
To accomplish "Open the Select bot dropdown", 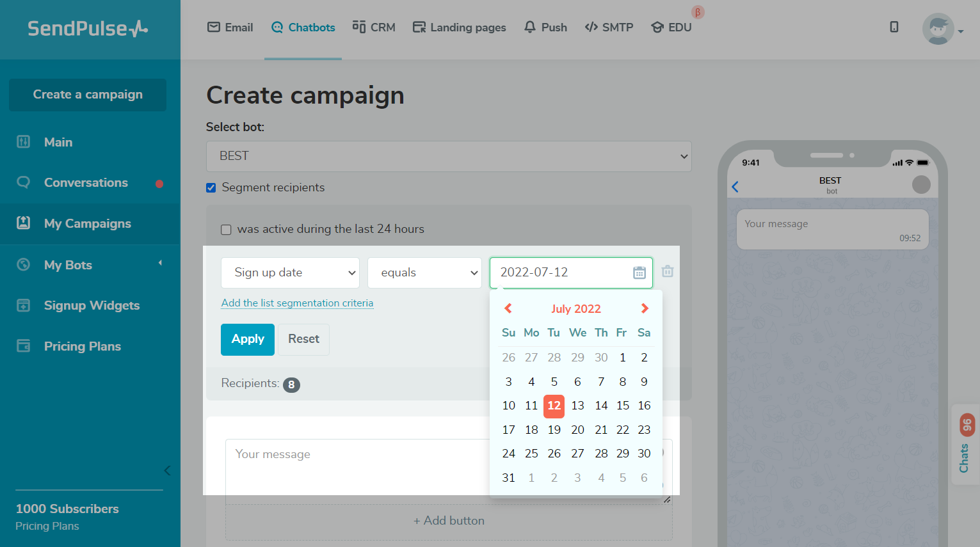I will [449, 156].
